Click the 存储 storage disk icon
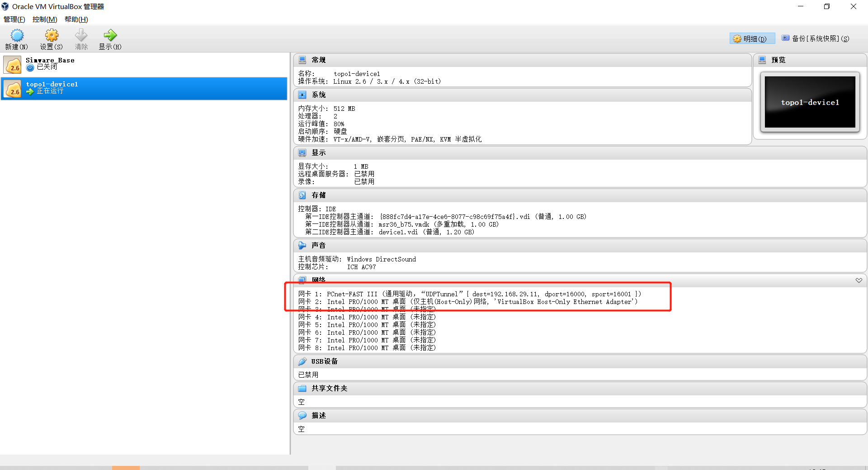868x470 pixels. (x=302, y=195)
